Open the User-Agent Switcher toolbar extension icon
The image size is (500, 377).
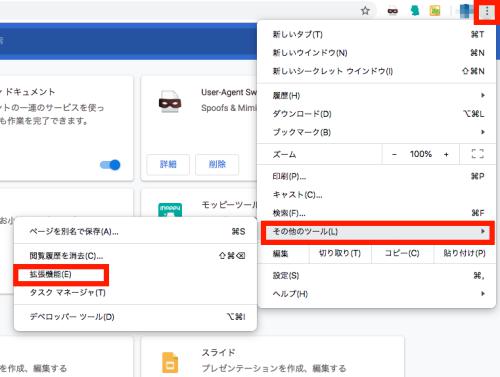tap(393, 11)
